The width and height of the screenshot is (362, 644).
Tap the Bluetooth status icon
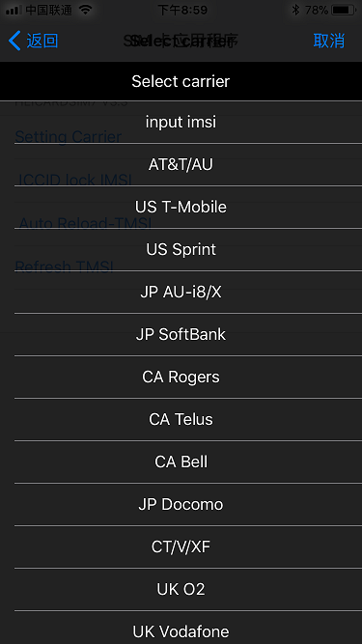point(295,10)
